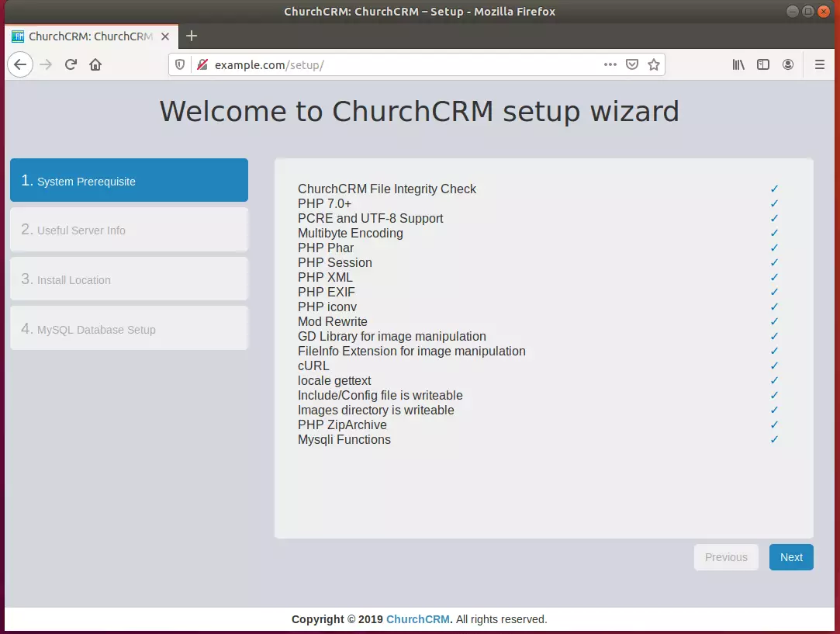840x634 pixels.
Task: Save page to Pocket
Action: [632, 65]
